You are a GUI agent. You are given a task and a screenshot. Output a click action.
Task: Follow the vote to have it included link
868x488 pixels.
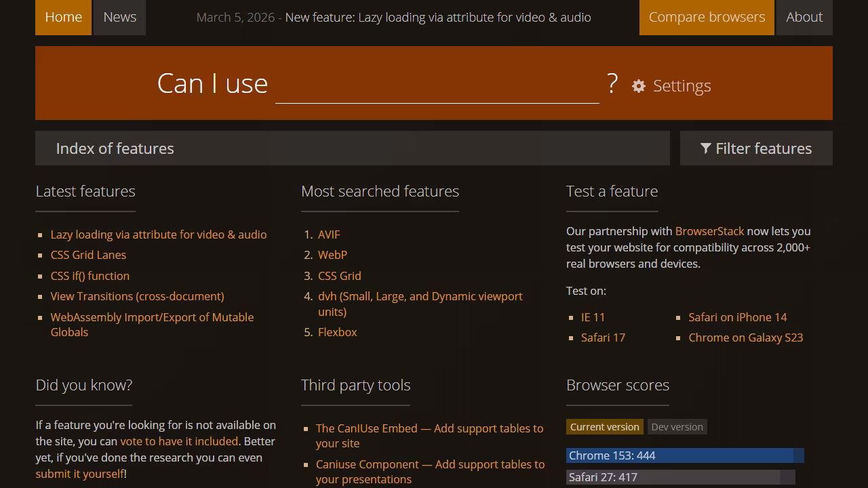(179, 441)
